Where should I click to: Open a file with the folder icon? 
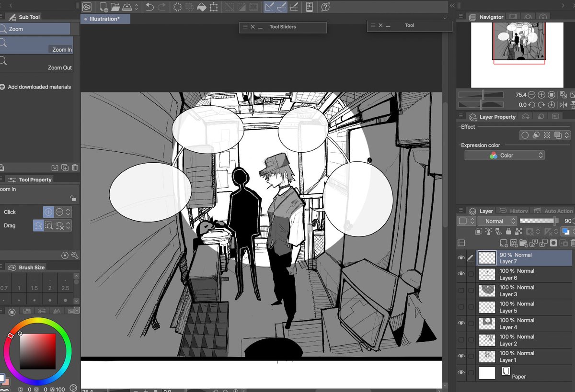coord(115,7)
